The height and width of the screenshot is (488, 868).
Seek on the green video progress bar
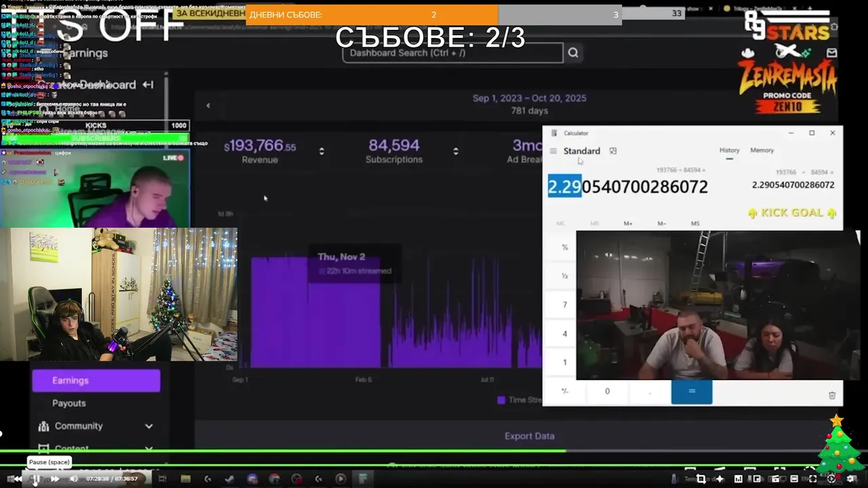[x=434, y=465]
